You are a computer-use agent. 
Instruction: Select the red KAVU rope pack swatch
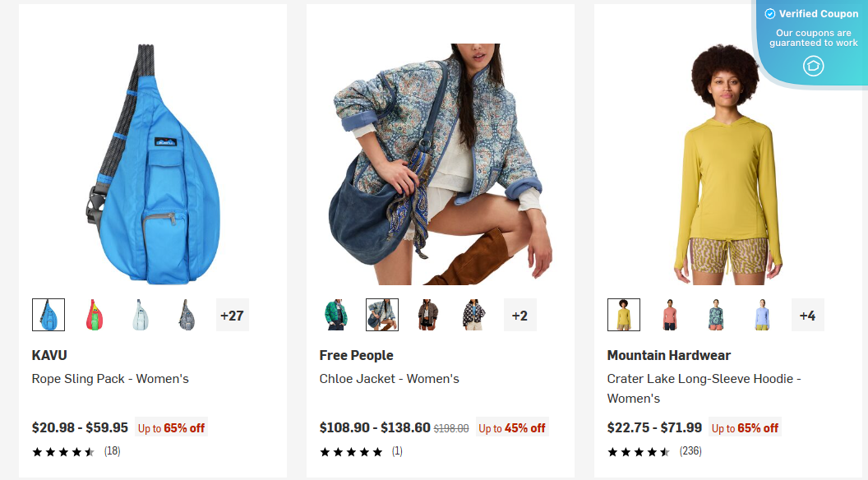(x=94, y=314)
